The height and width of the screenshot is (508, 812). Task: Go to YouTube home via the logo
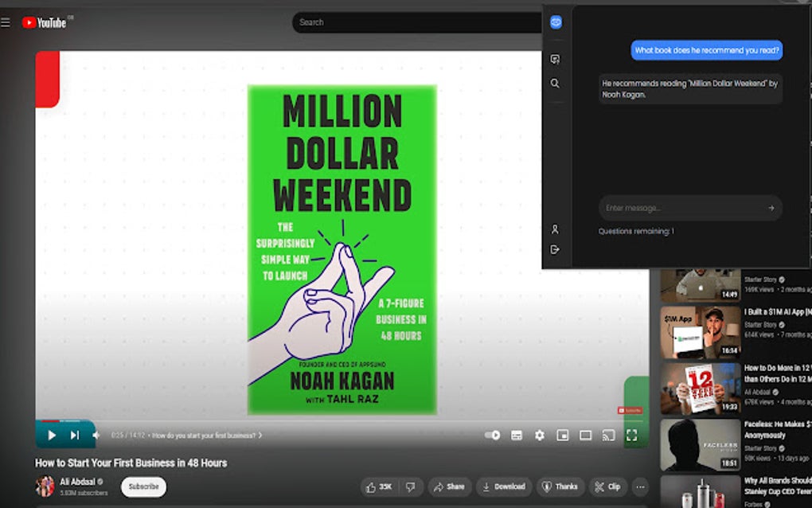pyautogui.click(x=44, y=22)
